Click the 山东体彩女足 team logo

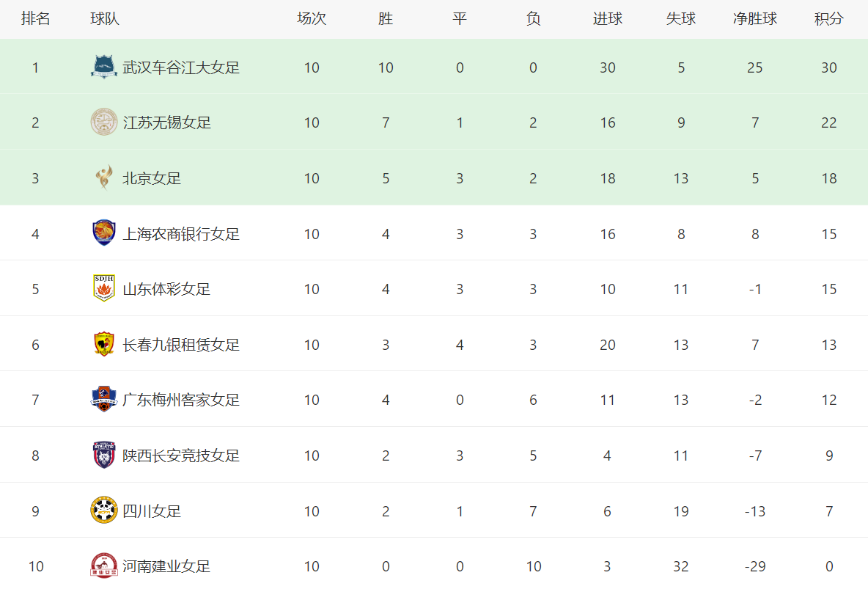(x=104, y=289)
